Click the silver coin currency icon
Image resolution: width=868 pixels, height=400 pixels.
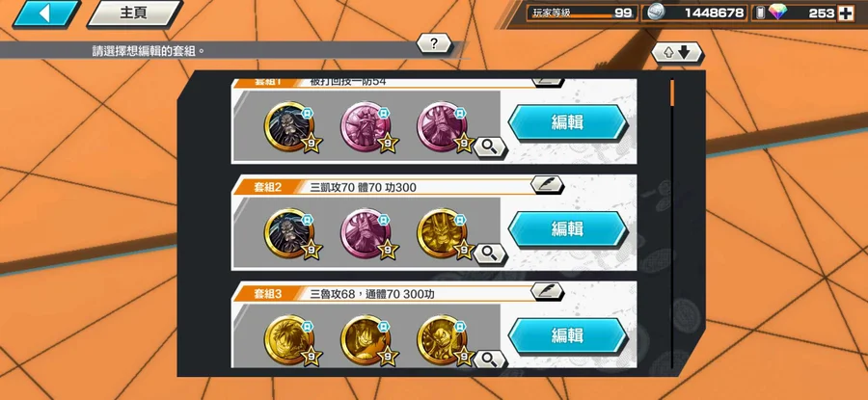(x=656, y=13)
